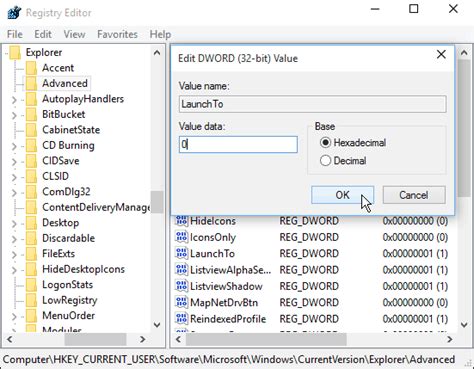Click the DWORD icon beside ListviewAlphaSe...
The image size is (474, 369).
pos(181,270)
